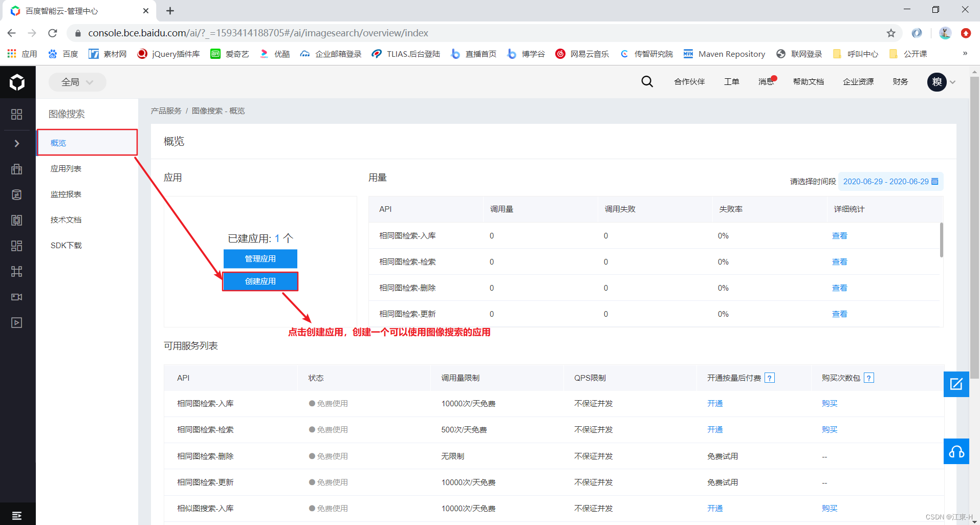Click the fourth dark sidebar square icon

(x=17, y=220)
